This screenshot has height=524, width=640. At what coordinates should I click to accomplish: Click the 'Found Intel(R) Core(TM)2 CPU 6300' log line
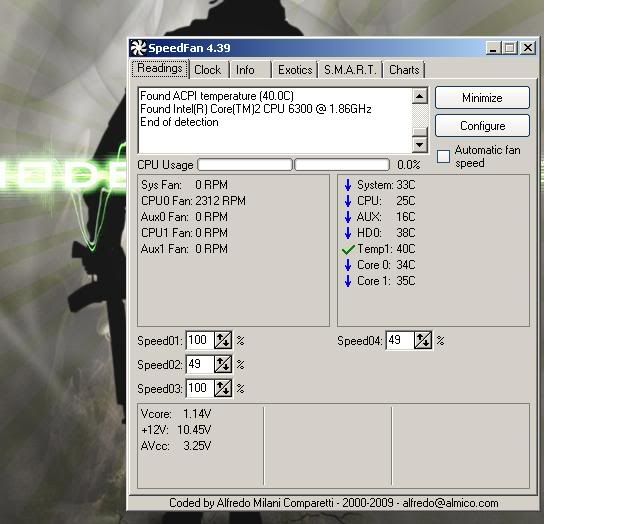coord(256,109)
